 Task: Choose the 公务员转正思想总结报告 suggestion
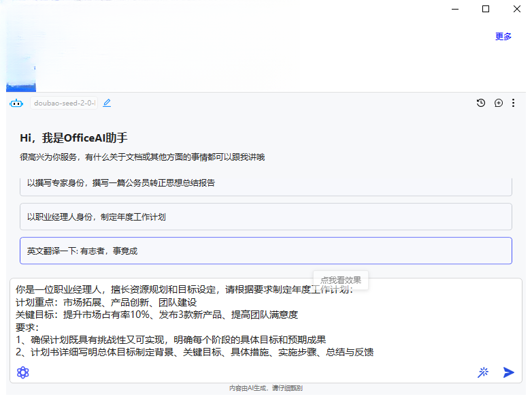(266, 187)
